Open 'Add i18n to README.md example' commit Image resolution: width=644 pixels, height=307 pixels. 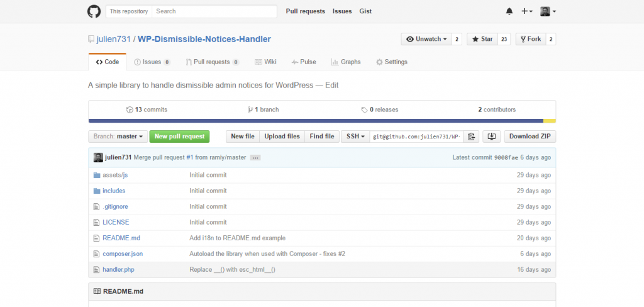[237, 238]
